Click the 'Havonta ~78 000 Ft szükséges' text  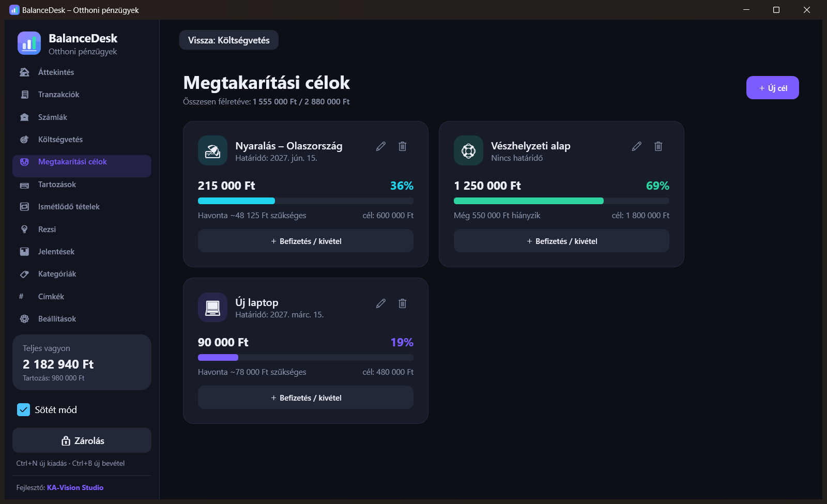tap(252, 372)
